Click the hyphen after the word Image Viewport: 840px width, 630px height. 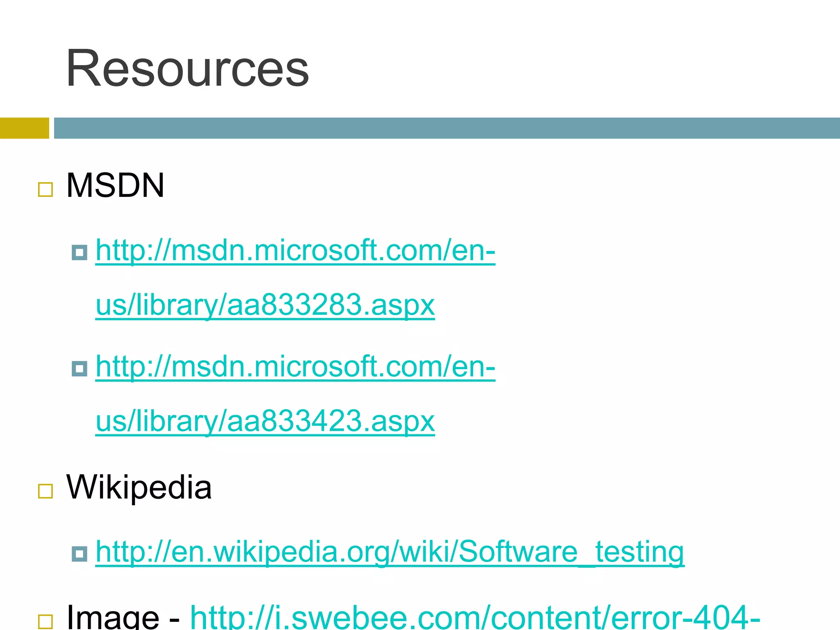174,619
